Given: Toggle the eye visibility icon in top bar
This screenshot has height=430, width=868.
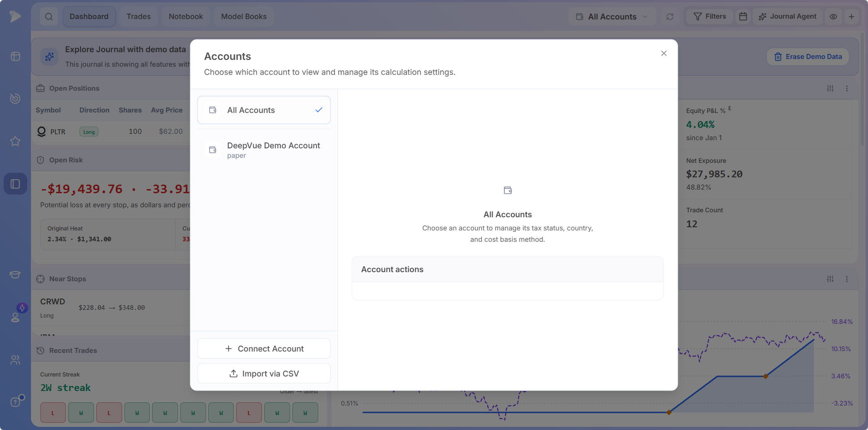Looking at the screenshot, I should pos(833,17).
